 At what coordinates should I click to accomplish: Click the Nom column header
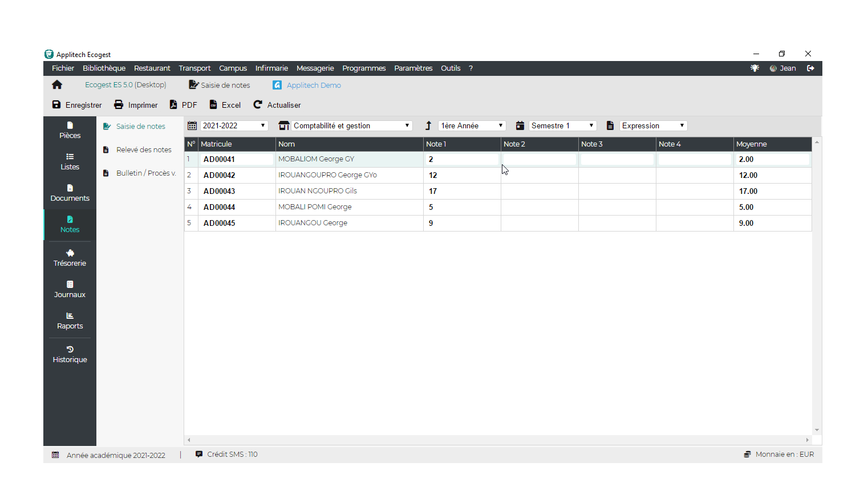(x=349, y=144)
